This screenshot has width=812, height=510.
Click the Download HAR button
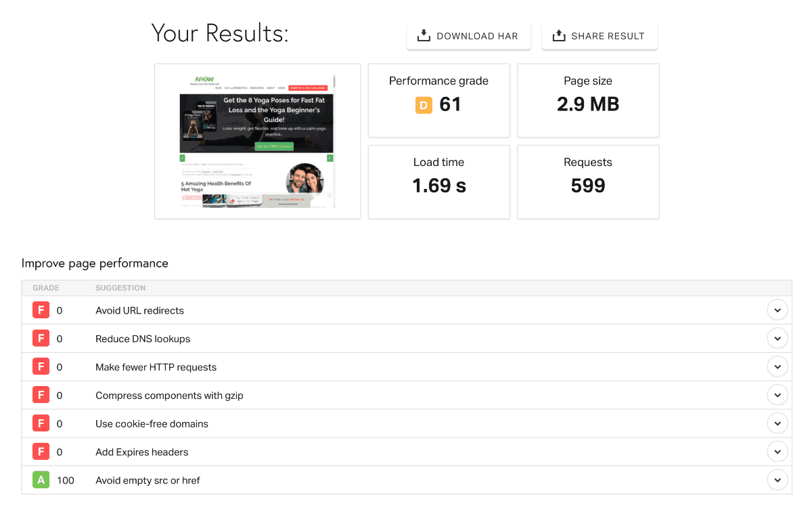coord(468,36)
